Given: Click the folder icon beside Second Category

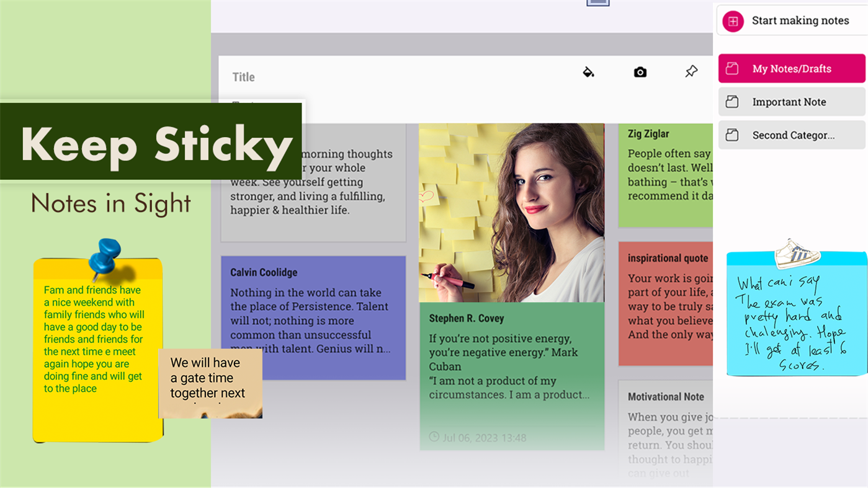Looking at the screenshot, I should point(734,135).
